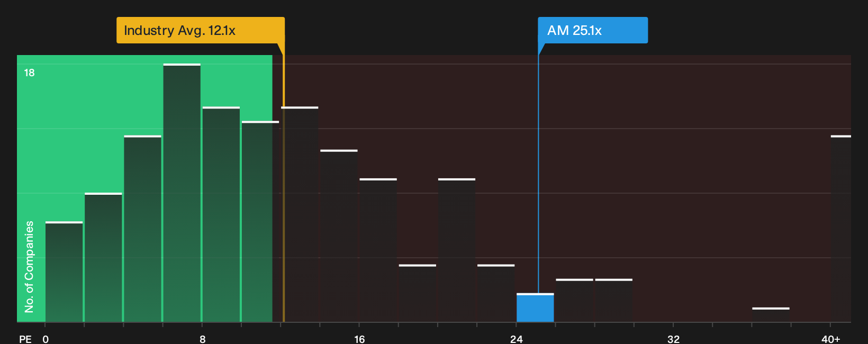Click the axis label '24'
868x344 pixels.
(x=516, y=339)
